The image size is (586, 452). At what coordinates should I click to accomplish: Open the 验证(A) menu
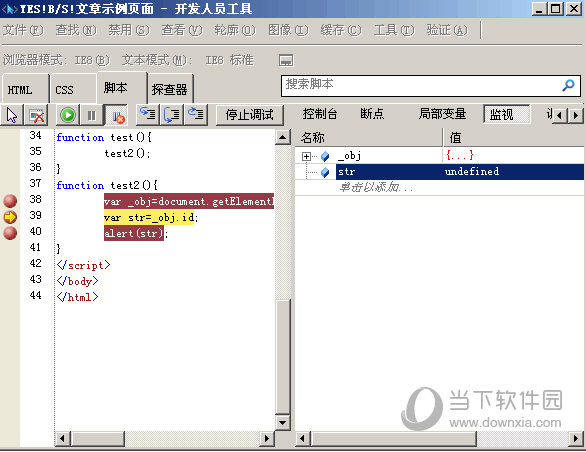[447, 30]
